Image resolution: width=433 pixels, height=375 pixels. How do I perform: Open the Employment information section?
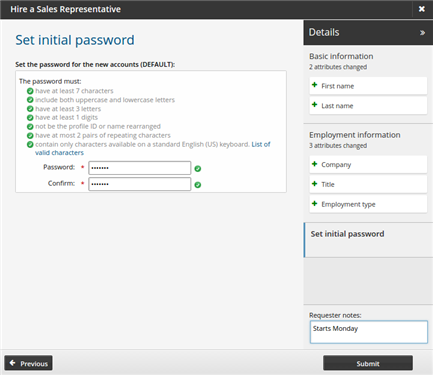355,135
